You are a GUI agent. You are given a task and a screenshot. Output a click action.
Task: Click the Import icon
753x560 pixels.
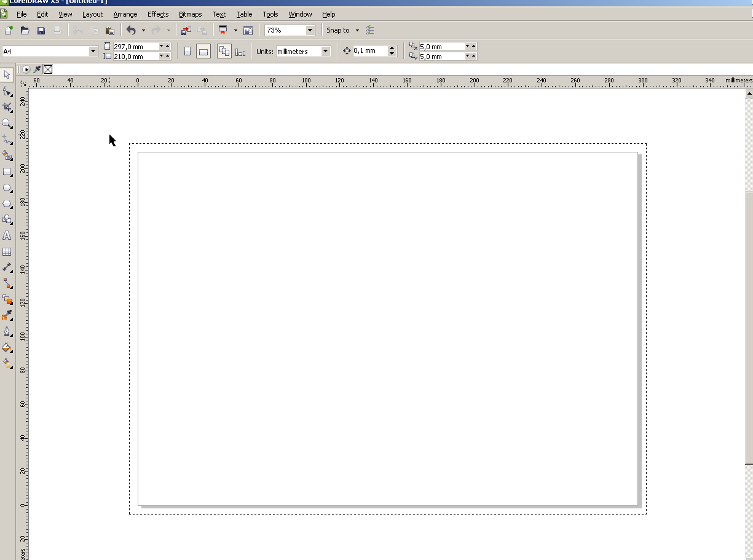[x=186, y=30]
